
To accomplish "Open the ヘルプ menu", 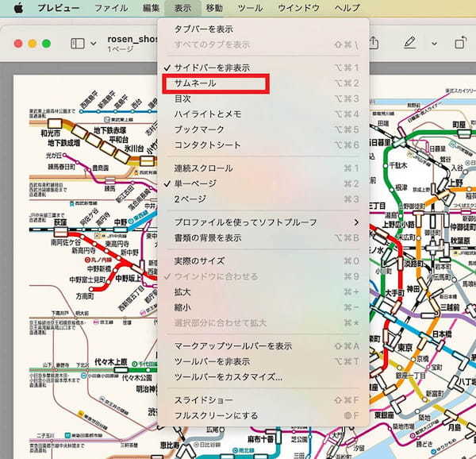I will click(347, 8).
